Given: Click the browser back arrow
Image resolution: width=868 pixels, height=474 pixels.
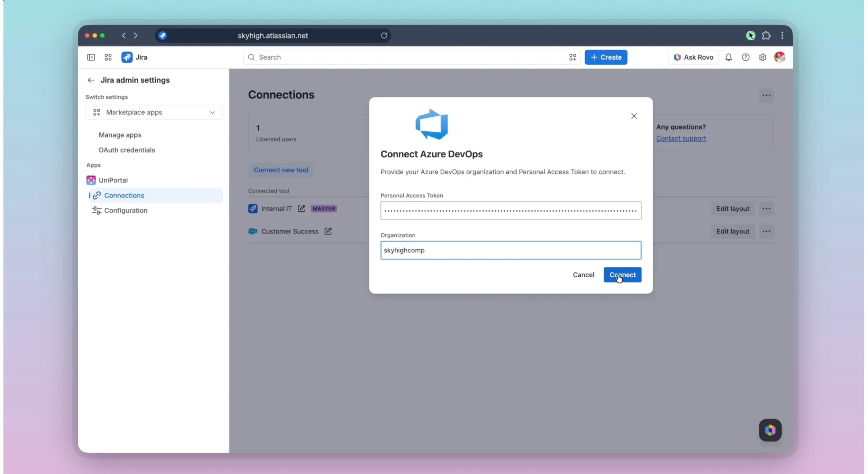Looking at the screenshot, I should tap(124, 35).
